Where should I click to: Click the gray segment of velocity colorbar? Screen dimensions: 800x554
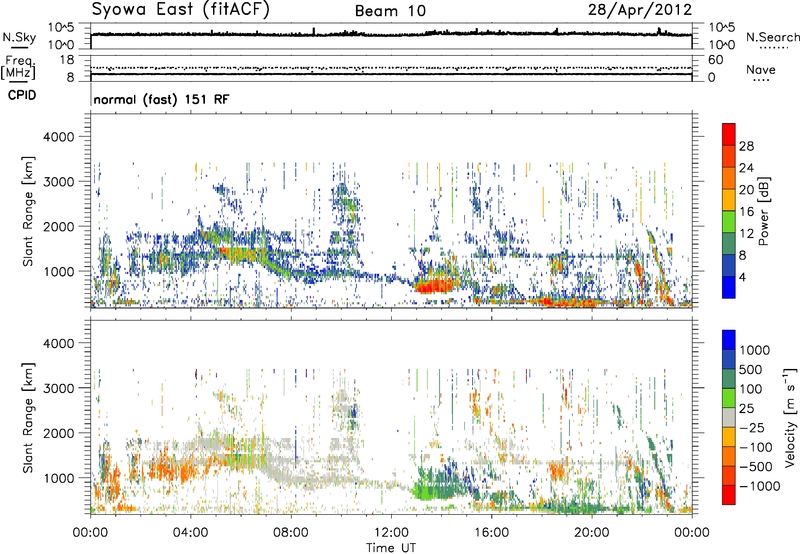tap(729, 417)
